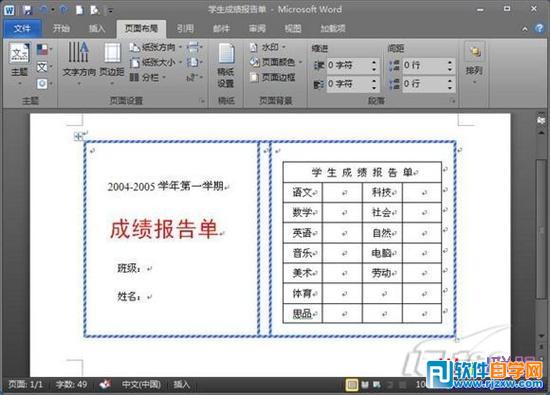Open 页边距 margins options
The height and width of the screenshot is (395, 550).
click(112, 63)
